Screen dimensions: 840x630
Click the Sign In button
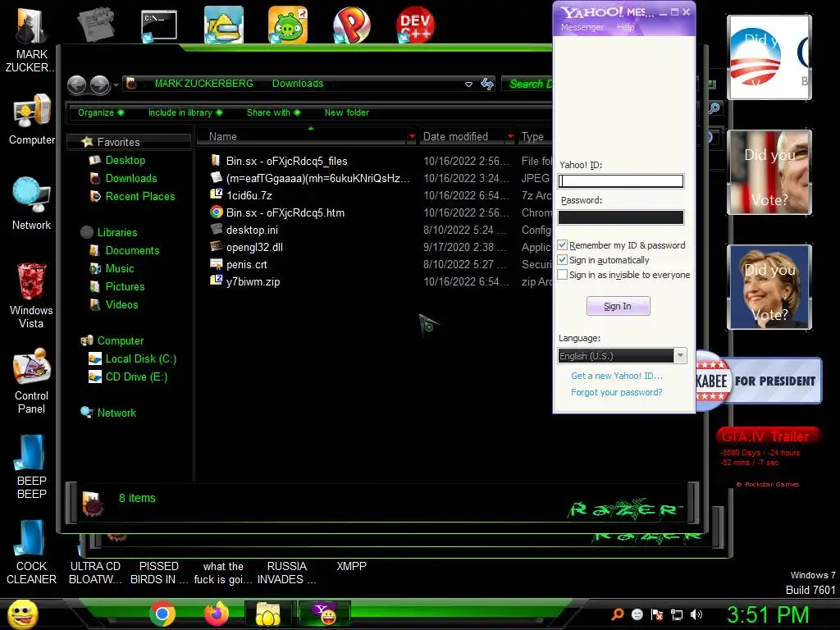click(619, 306)
